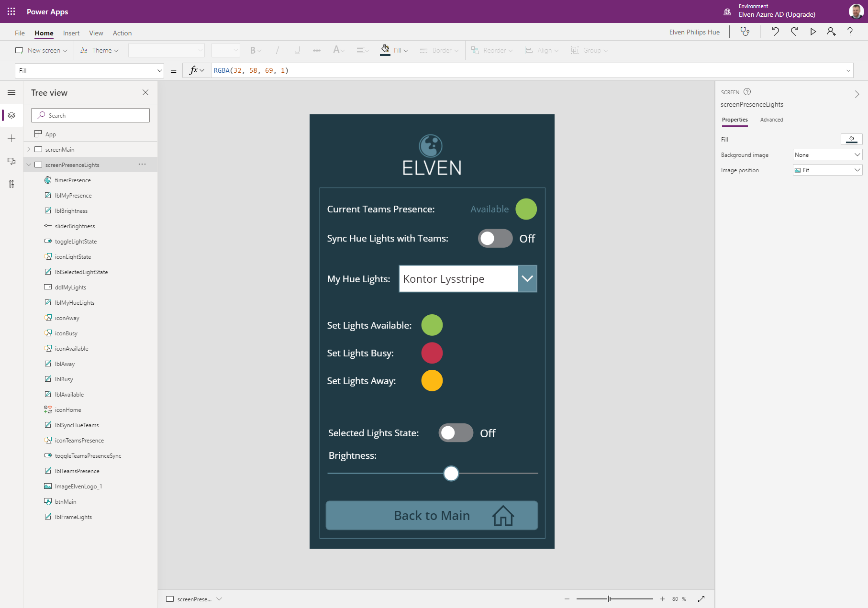Click the Insert plus icon in sidebar
The height and width of the screenshot is (608, 868).
(x=11, y=138)
